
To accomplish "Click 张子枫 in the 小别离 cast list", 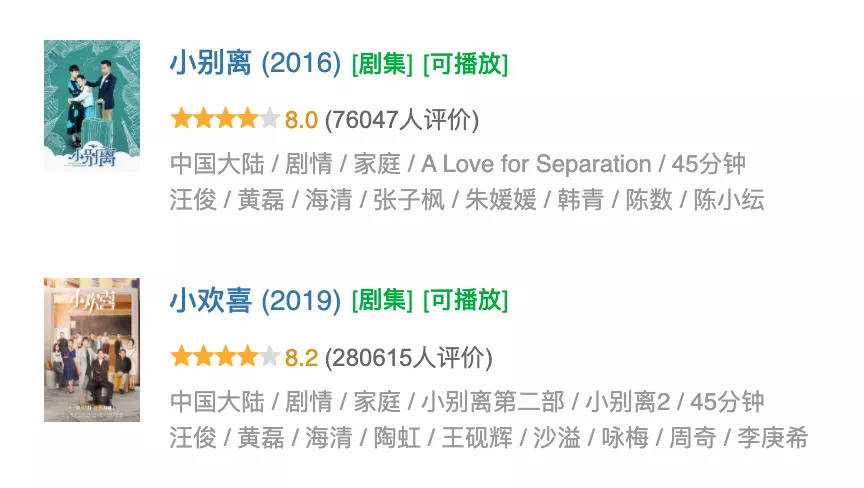I will tap(408, 200).
